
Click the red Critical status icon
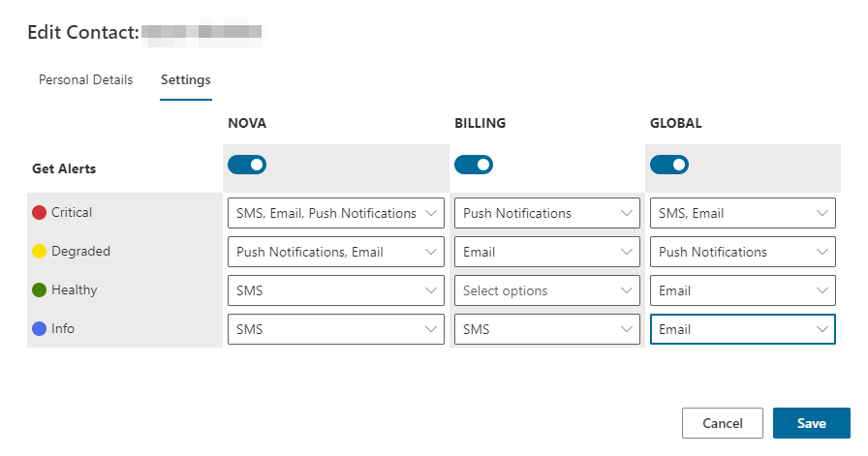click(40, 213)
